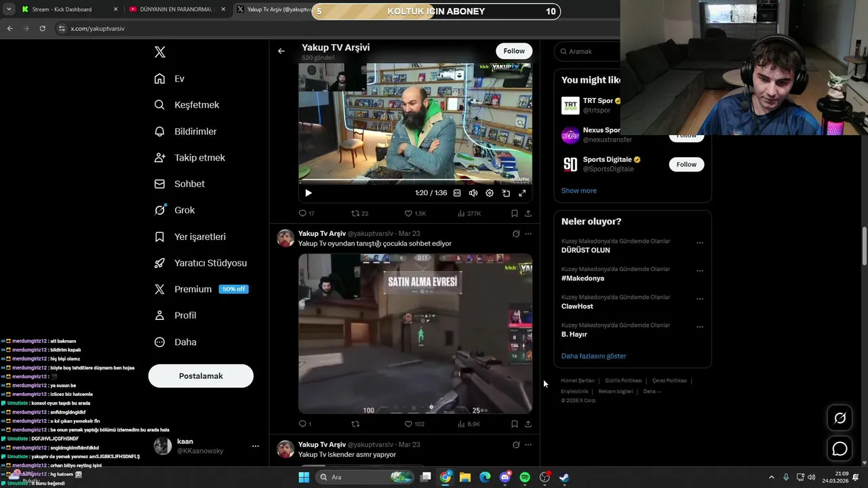This screenshot has height=488, width=868.
Task: Open options for DÜRÜST OLUN trend
Action: tap(700, 243)
